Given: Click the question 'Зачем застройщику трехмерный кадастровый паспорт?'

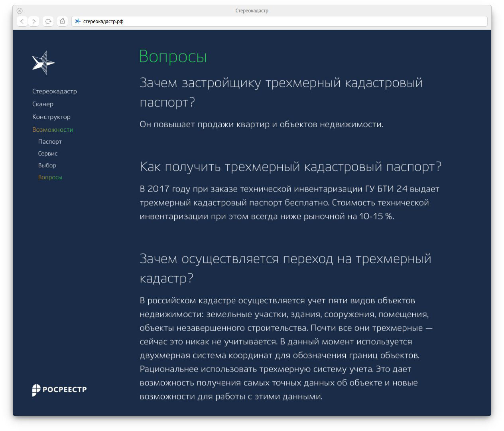Looking at the screenshot, I should 281,92.
